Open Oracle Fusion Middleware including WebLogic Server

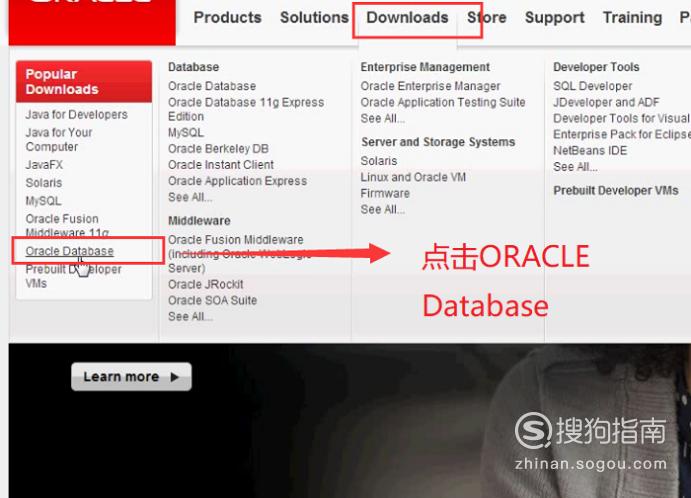[239, 254]
